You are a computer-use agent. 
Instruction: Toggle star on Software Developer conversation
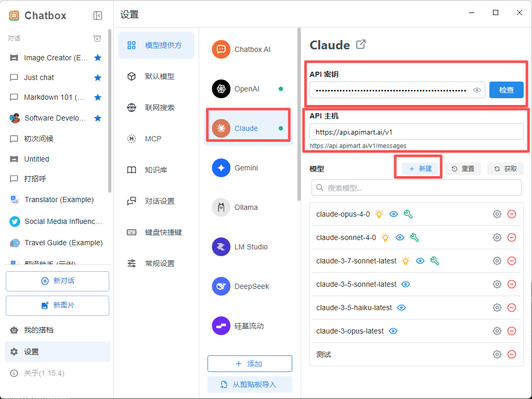[x=98, y=118]
